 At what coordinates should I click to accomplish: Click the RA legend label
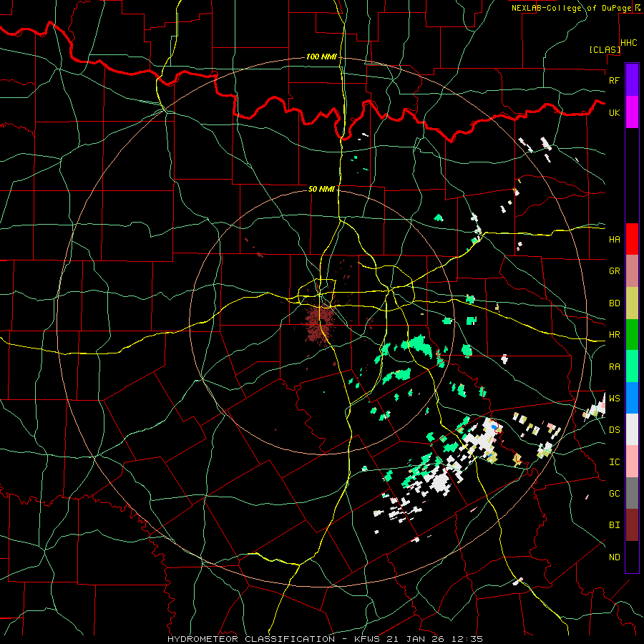[x=614, y=367]
